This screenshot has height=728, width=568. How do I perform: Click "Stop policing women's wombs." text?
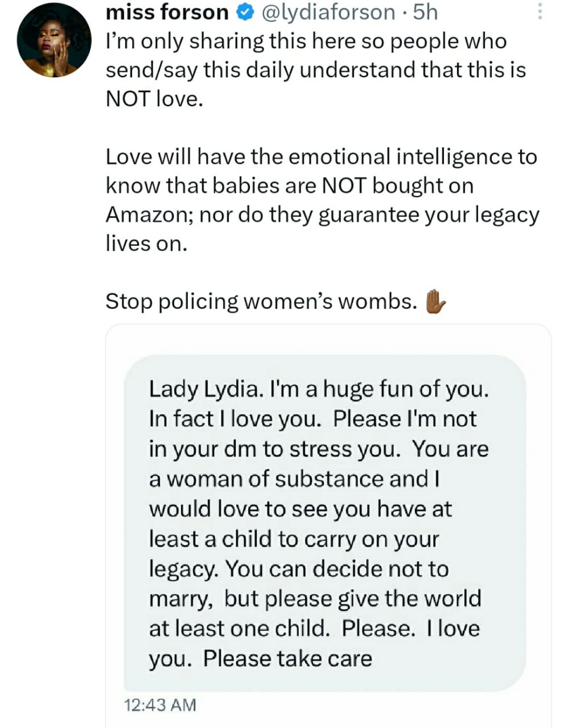[262, 301]
